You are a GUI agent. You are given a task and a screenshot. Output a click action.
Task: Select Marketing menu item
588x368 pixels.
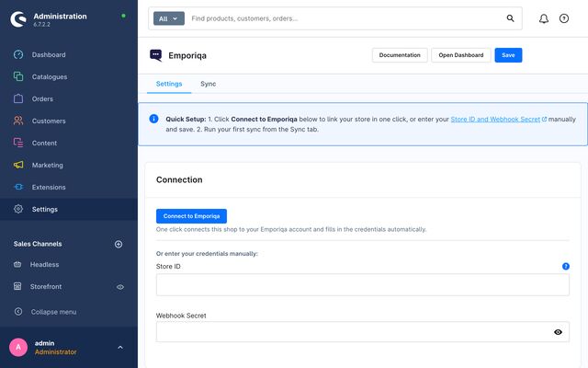point(47,166)
